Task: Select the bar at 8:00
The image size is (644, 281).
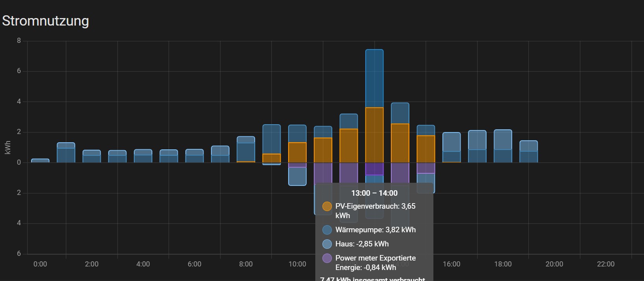Action: 246,150
